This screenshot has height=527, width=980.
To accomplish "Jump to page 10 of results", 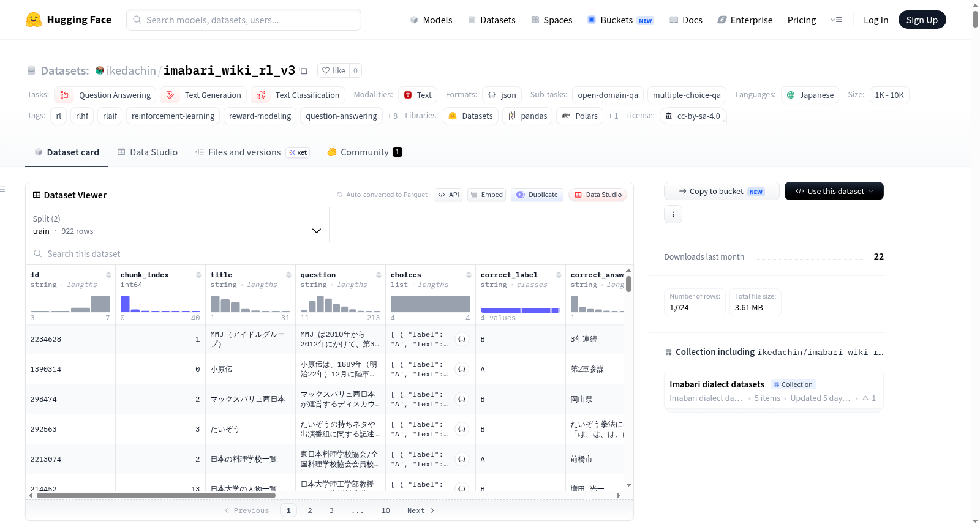I will coord(386,510).
